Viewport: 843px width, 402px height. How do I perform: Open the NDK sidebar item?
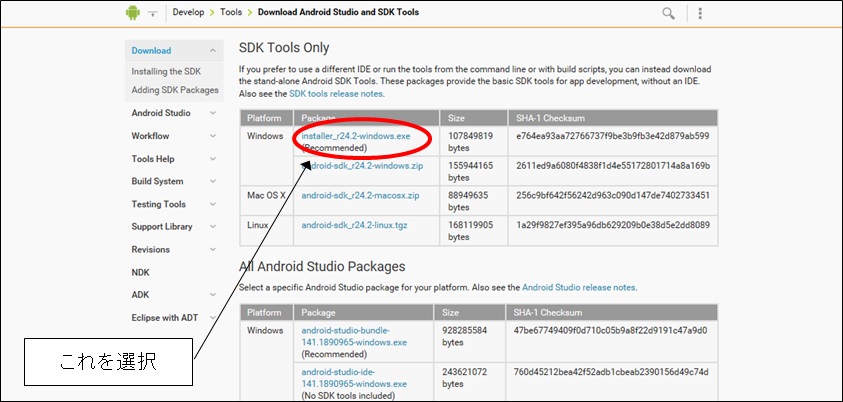click(x=140, y=272)
